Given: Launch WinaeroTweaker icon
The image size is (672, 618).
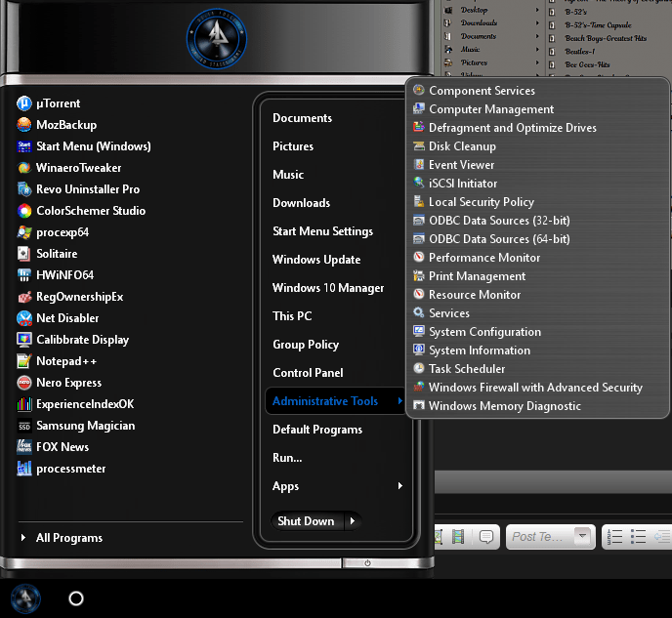Looking at the screenshot, I should [x=24, y=168].
